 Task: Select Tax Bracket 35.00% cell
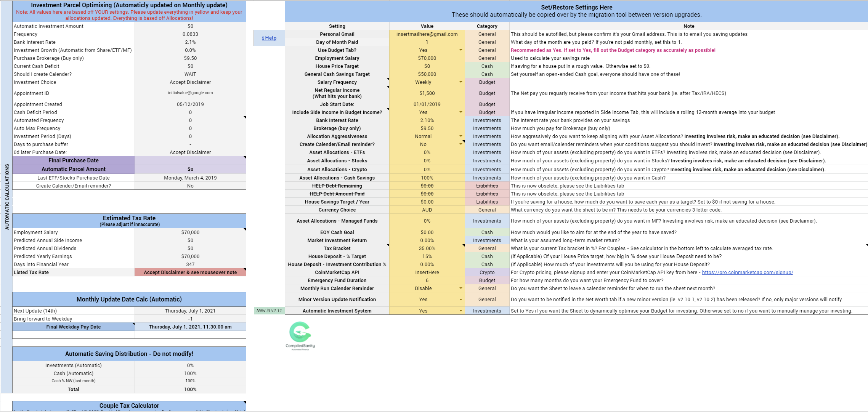point(427,248)
